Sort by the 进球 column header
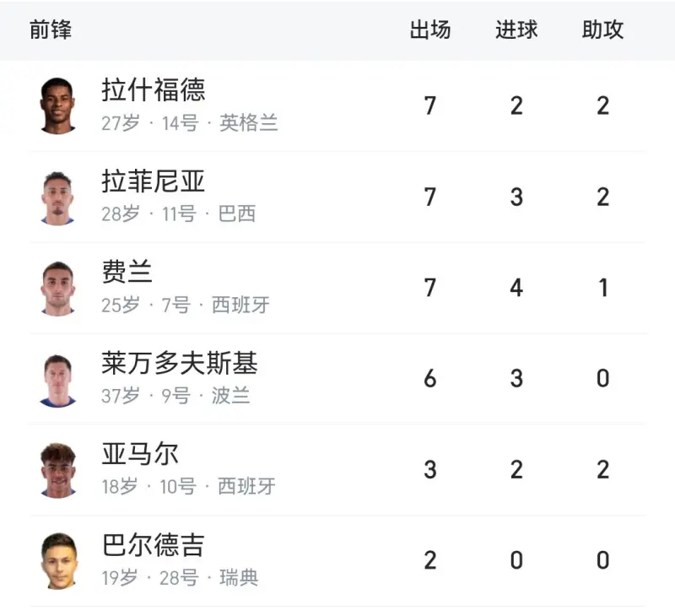675x616 pixels. point(516,30)
